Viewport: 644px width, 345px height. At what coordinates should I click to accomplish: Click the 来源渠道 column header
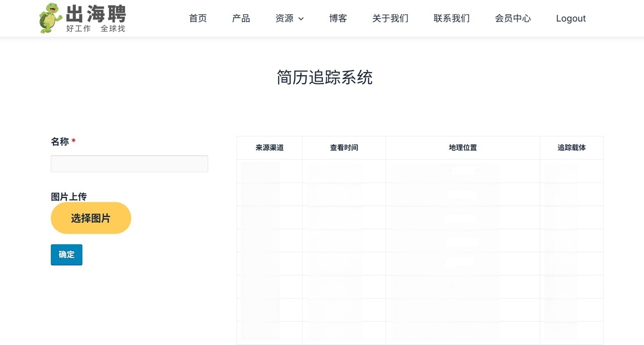[x=269, y=148]
